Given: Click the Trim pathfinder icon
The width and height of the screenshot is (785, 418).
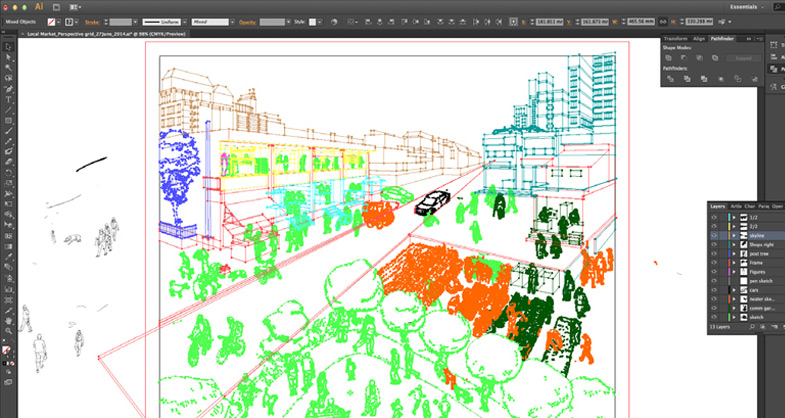Looking at the screenshot, I should click(687, 79).
